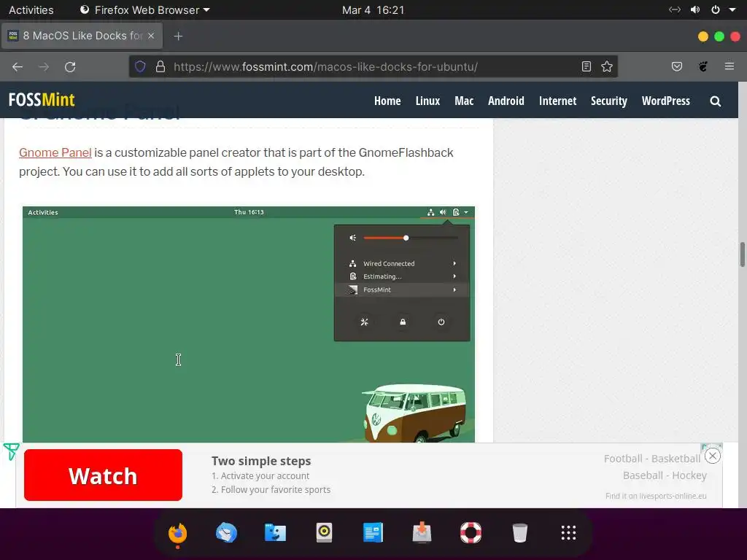
Task: Bookmark this page with the star icon
Action: (x=607, y=66)
